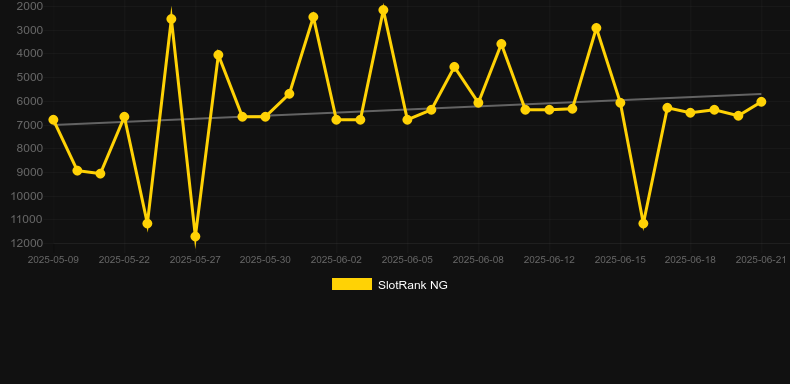
Task: Click the 2025-06-08 x-axis date label
Action: point(478,260)
